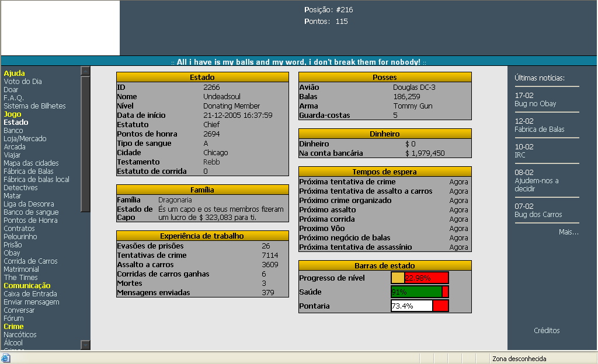Screen dimensions: 598x364
Task: Open Fábrica de Balas local link
Action: pyautogui.click(x=36, y=180)
